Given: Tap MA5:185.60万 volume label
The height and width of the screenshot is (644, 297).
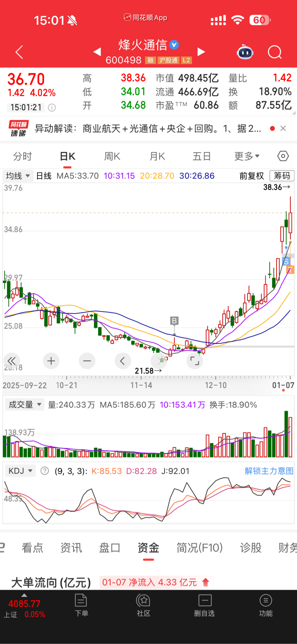Looking at the screenshot, I should pos(127,405).
